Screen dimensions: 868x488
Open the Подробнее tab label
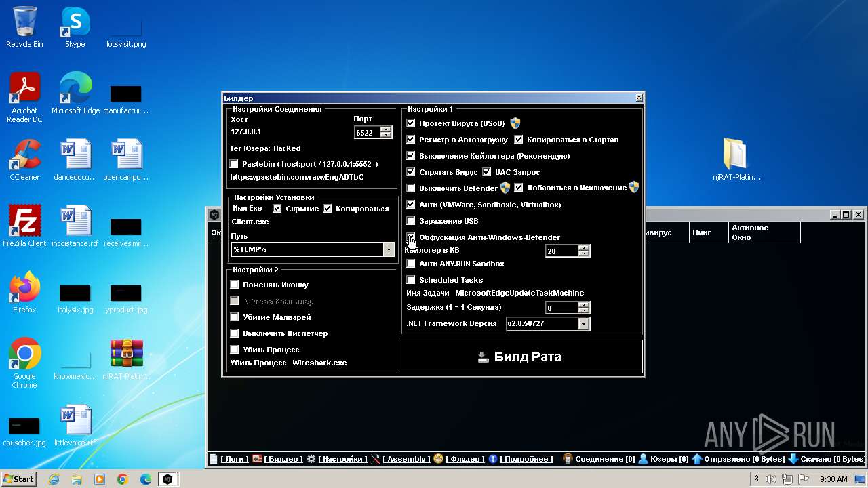pos(526,459)
